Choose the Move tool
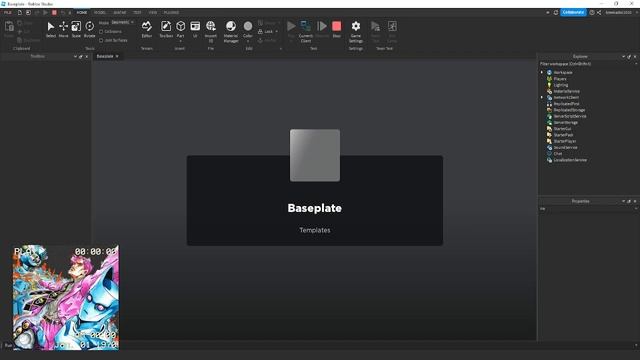This screenshot has height=360, width=640. point(63,29)
